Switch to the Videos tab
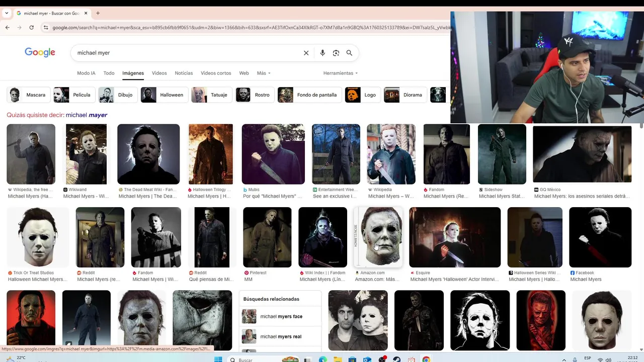Viewport: 644px width, 362px height. coord(159,73)
